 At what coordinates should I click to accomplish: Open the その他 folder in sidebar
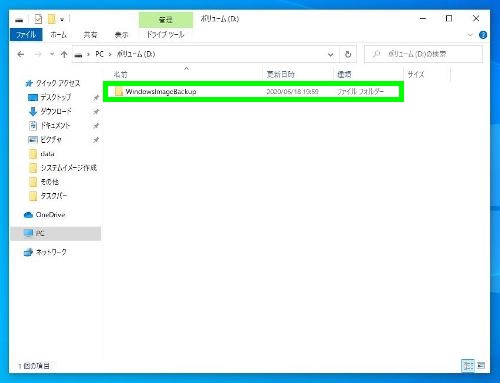49,182
